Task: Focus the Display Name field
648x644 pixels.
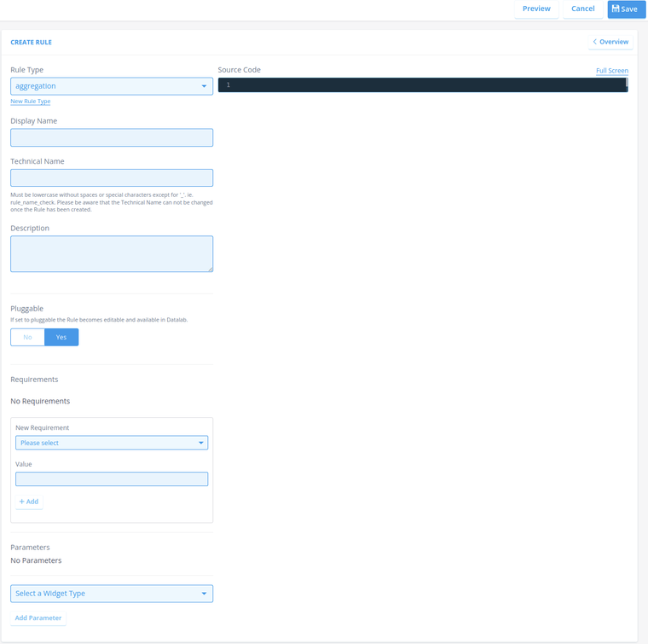Action: pyautogui.click(x=112, y=137)
